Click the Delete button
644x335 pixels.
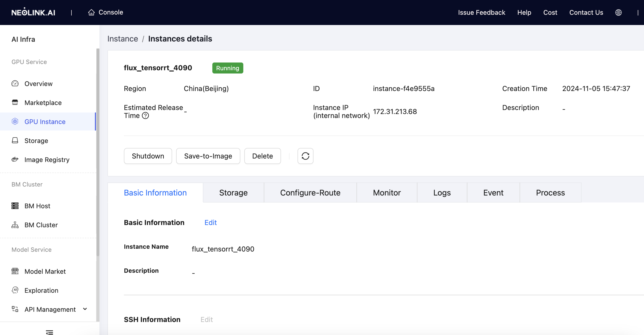click(x=263, y=156)
